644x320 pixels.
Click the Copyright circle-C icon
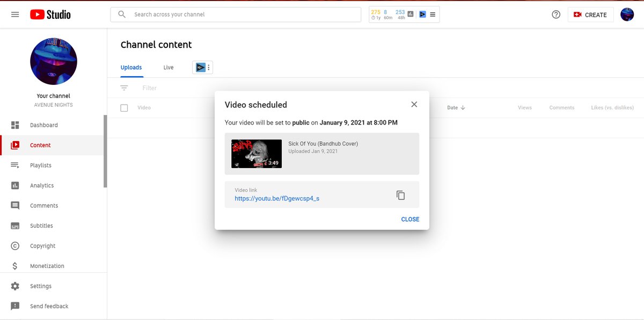[x=15, y=246]
